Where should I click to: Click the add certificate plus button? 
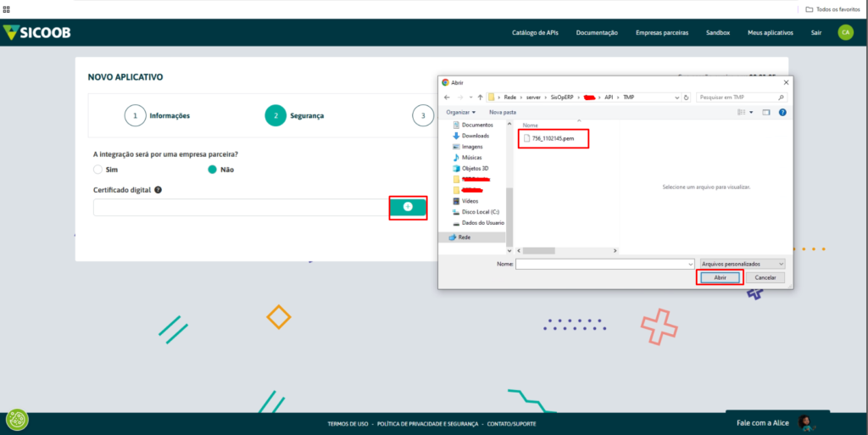click(408, 207)
